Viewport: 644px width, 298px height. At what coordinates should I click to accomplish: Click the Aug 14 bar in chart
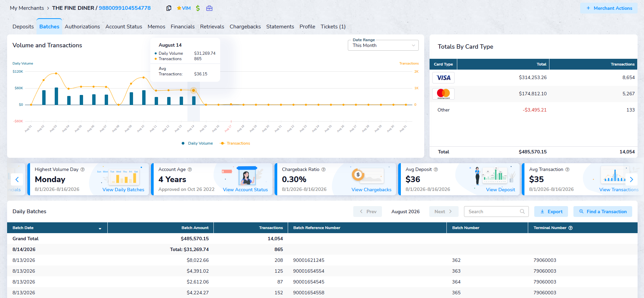click(194, 100)
